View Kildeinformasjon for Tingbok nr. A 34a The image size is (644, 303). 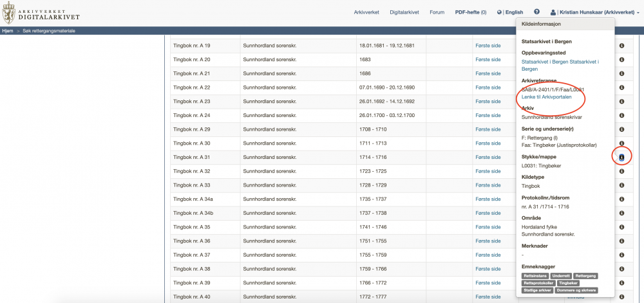[x=621, y=199]
